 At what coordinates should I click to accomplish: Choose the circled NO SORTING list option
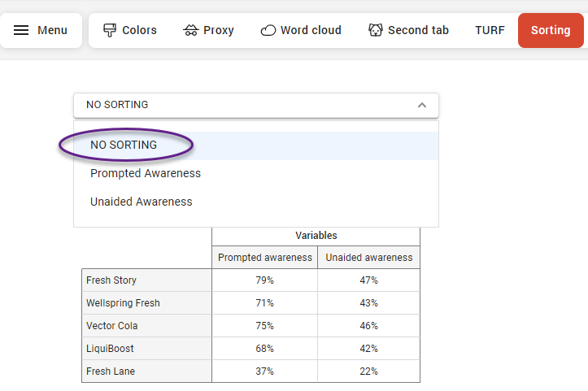(124, 146)
